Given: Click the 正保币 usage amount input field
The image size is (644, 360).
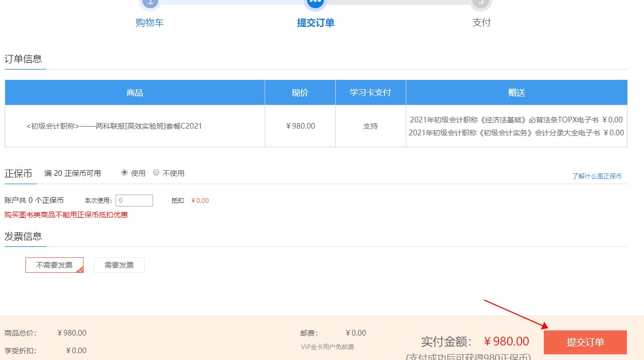Looking at the screenshot, I should (135, 200).
